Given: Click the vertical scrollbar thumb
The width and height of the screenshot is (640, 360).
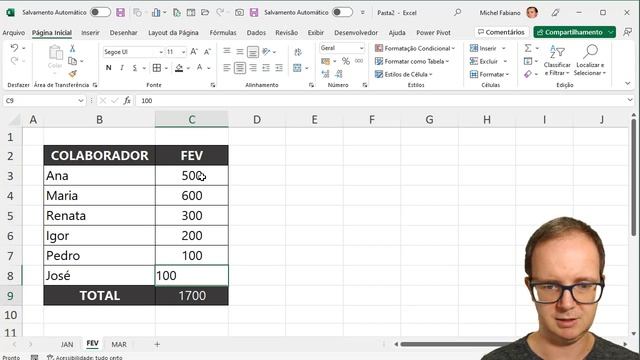Looking at the screenshot, I should 633,176.
